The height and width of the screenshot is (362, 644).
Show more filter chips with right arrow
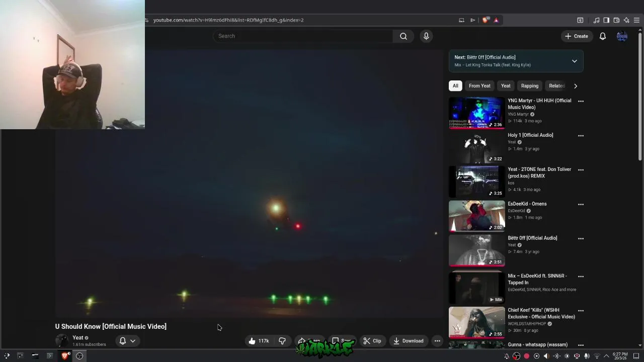[576, 86]
